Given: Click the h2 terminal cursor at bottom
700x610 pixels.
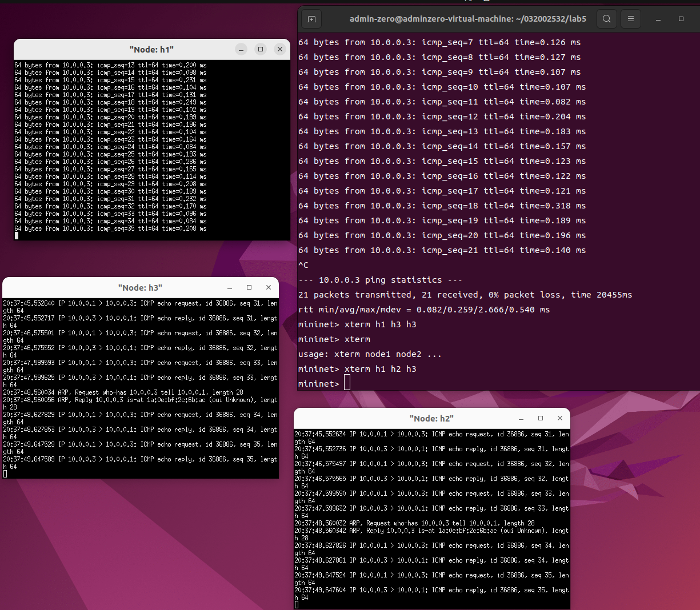Looking at the screenshot, I should point(297,605).
